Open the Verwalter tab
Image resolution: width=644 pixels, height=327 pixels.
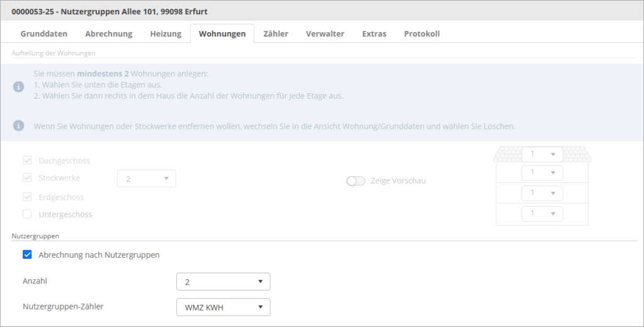pyautogui.click(x=325, y=34)
